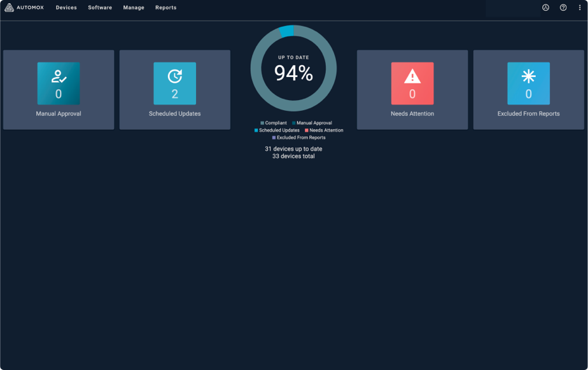Open the Manual Approval card
This screenshot has width=588, height=370.
58,89
